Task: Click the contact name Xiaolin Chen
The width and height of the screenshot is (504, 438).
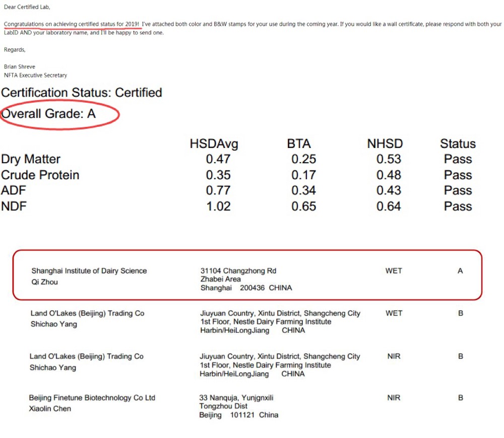Action: [x=50, y=409]
